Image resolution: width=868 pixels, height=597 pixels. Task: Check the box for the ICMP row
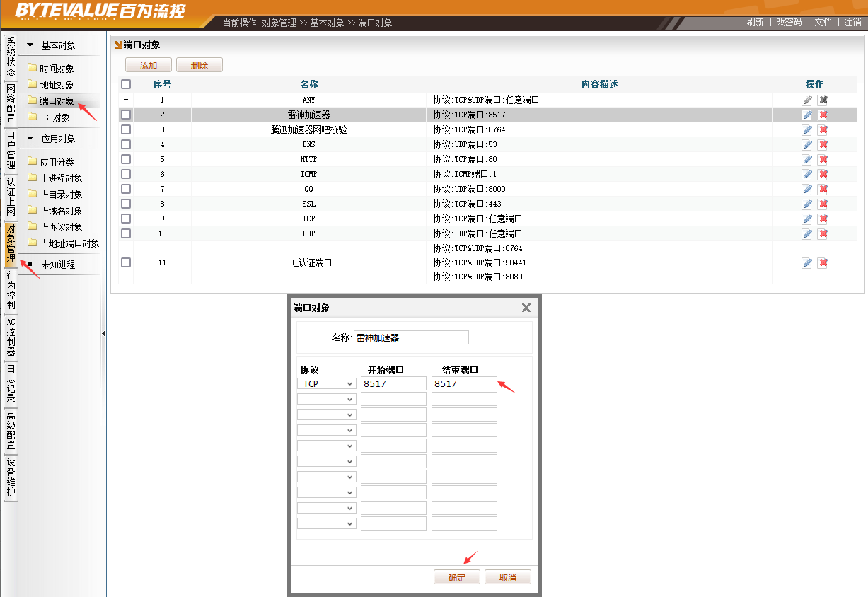click(x=126, y=174)
